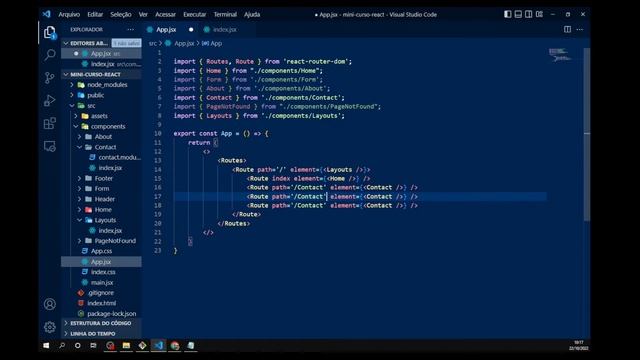The width and height of the screenshot is (640, 360).
Task: Expand the Header folder
Action: point(80,199)
